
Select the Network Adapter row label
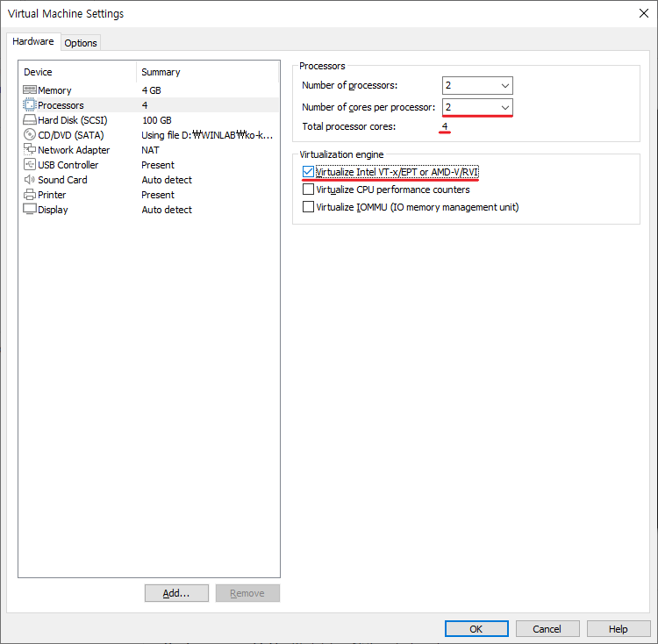click(74, 150)
